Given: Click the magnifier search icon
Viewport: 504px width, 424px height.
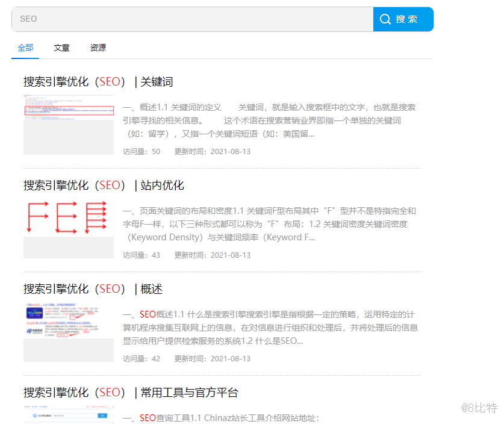Looking at the screenshot, I should pyautogui.click(x=385, y=19).
